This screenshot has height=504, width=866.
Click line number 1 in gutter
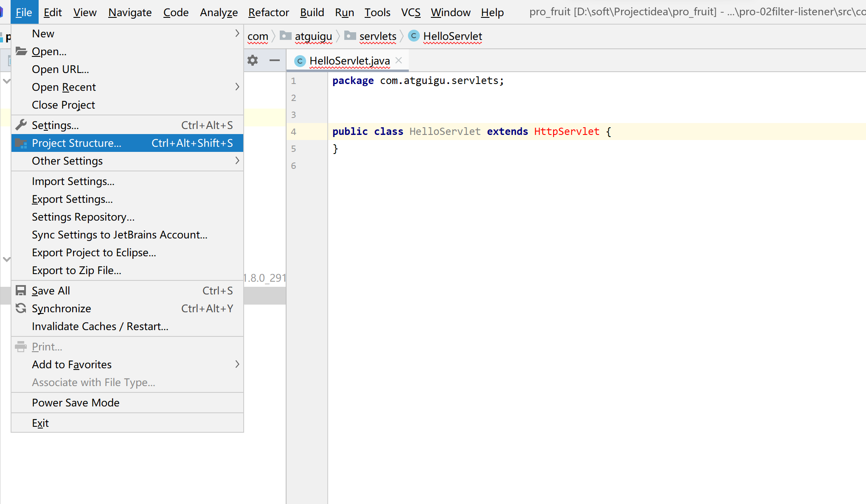pyautogui.click(x=293, y=81)
